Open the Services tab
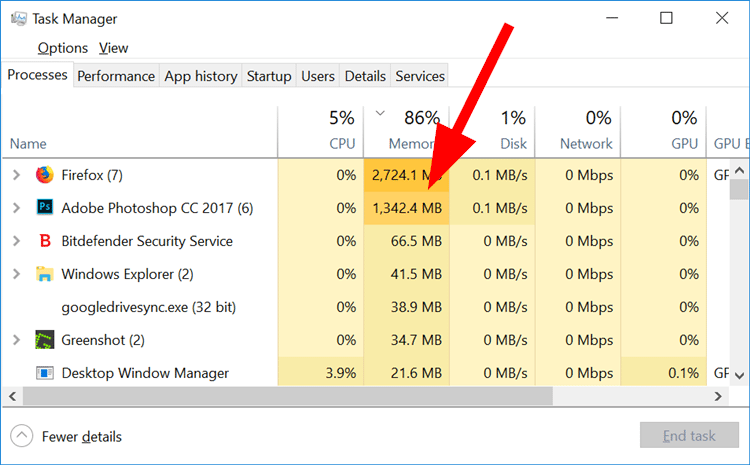The height and width of the screenshot is (465, 750). (x=419, y=76)
